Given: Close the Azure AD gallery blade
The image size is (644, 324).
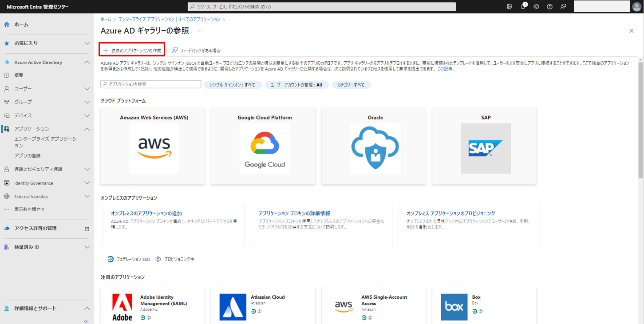Looking at the screenshot, I should (632, 31).
